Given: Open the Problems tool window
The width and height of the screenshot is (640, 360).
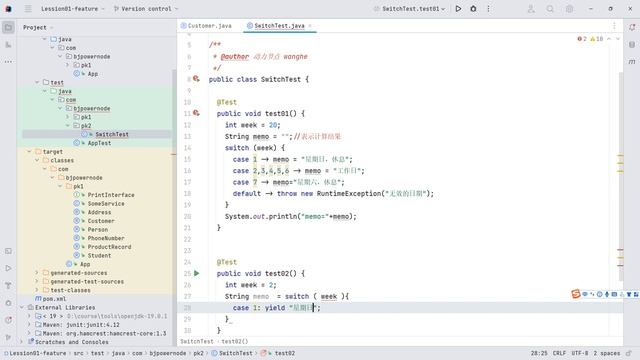Looking at the screenshot, I should (x=8, y=320).
